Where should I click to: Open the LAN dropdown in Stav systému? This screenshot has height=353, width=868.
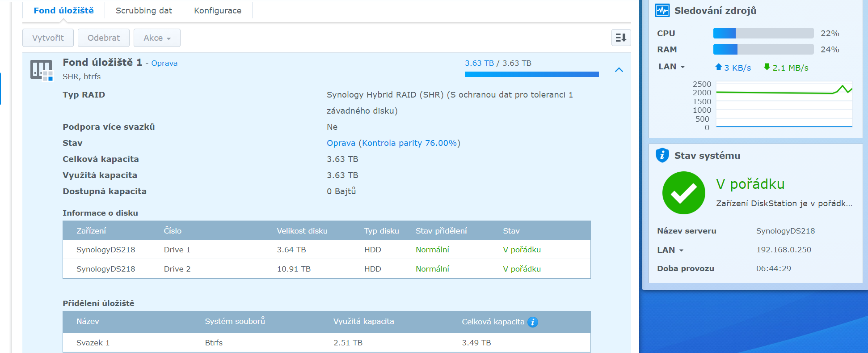670,250
